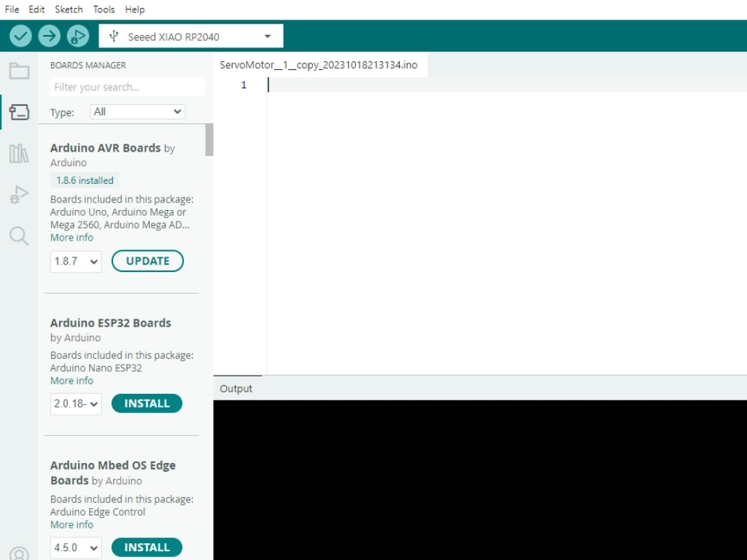This screenshot has width=747, height=560.
Task: Open the Sketchbook folder icon in sidebar
Action: click(19, 71)
